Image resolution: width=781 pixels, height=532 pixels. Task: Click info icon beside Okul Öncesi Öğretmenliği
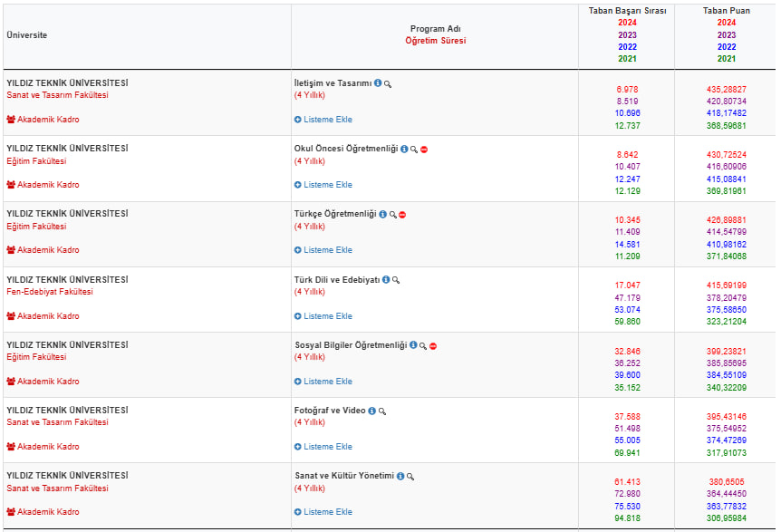[x=404, y=150]
